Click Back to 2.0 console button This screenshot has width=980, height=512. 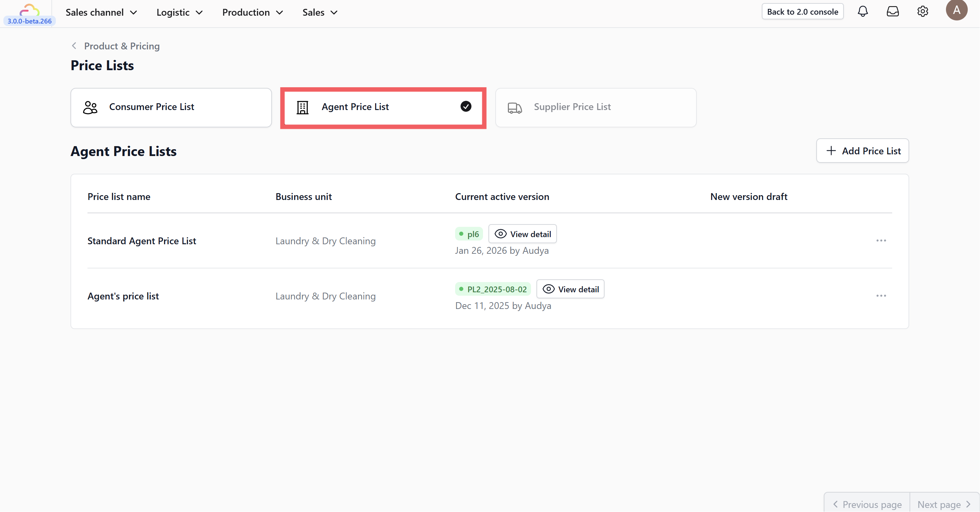(x=802, y=12)
